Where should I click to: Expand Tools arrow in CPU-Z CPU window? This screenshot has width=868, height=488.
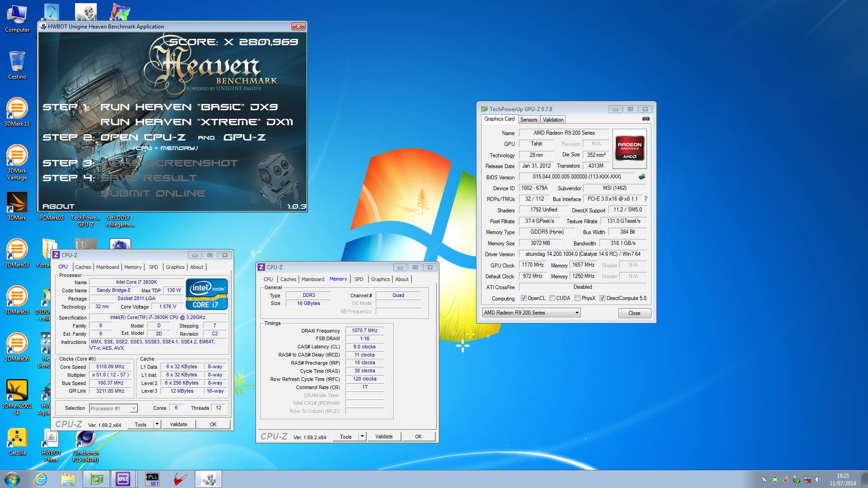pos(157,424)
